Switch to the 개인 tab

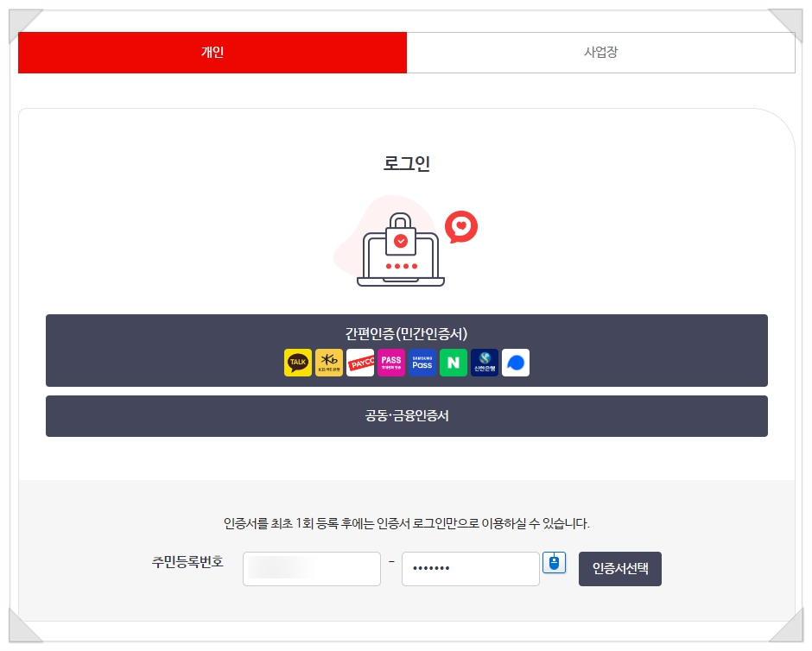click(x=213, y=53)
